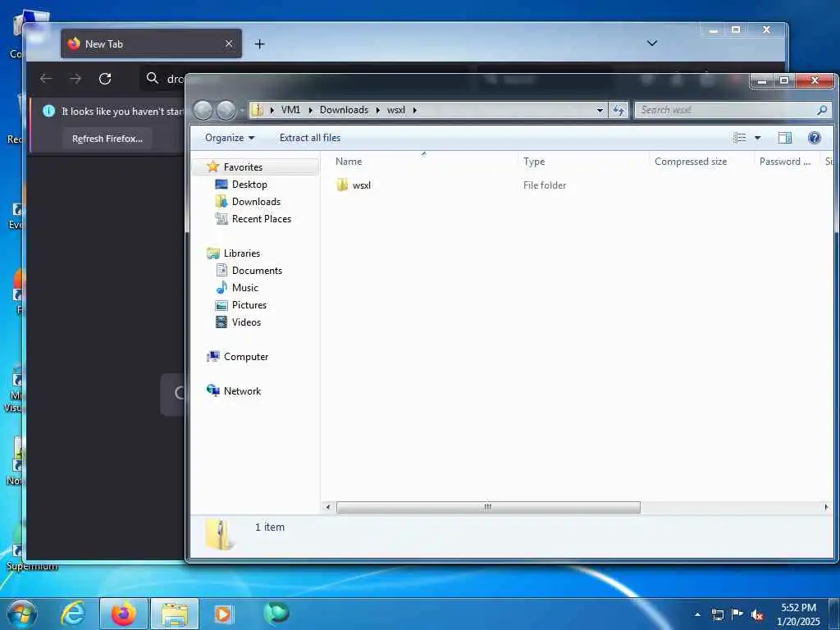Click the Action Center flag icon
This screenshot has height=630, width=840.
pos(737,614)
